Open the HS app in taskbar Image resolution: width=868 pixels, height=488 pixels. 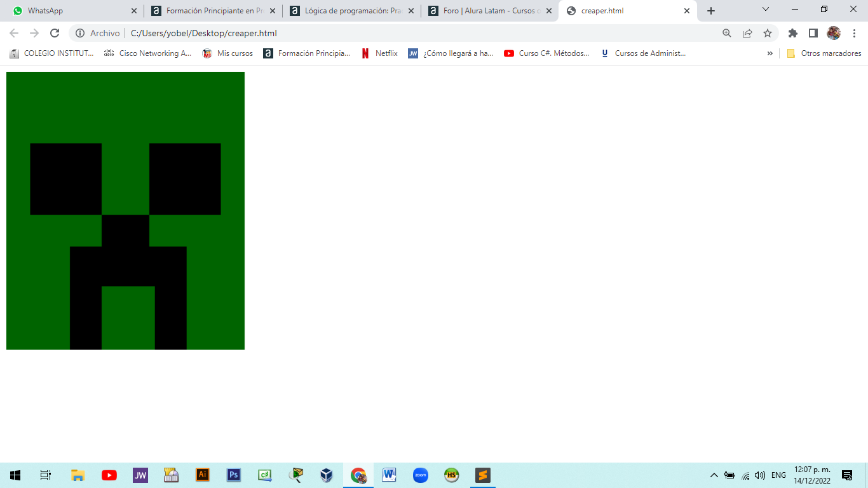point(452,475)
